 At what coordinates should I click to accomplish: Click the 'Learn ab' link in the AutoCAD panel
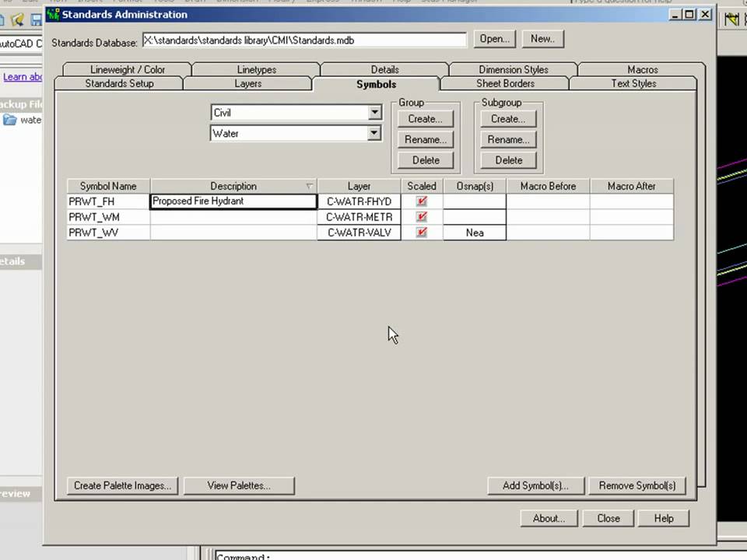click(23, 77)
